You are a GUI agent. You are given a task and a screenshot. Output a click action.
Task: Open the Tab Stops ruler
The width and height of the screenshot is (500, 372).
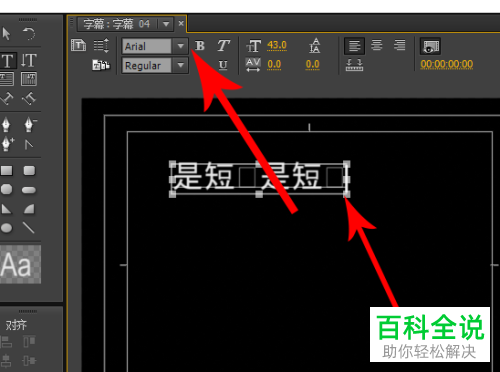point(354,65)
